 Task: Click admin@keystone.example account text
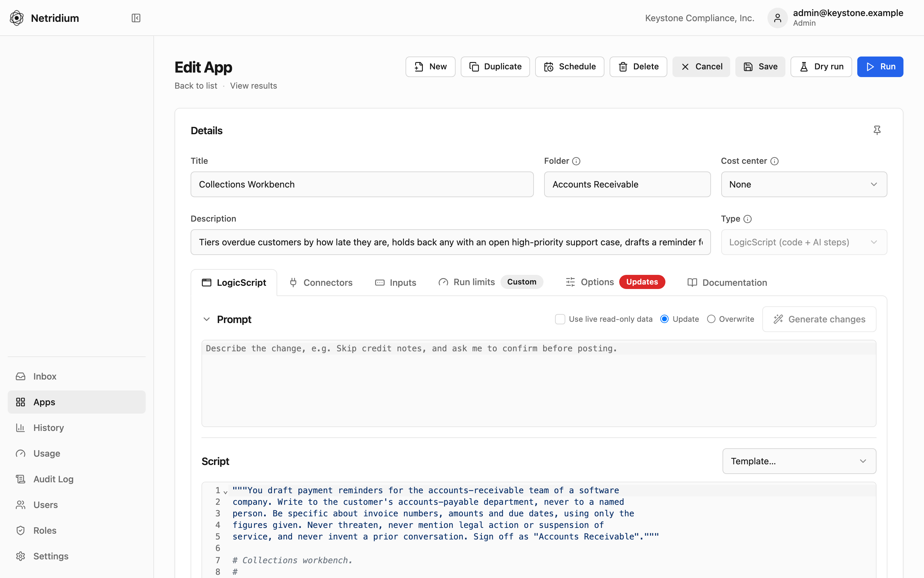pyautogui.click(x=848, y=13)
